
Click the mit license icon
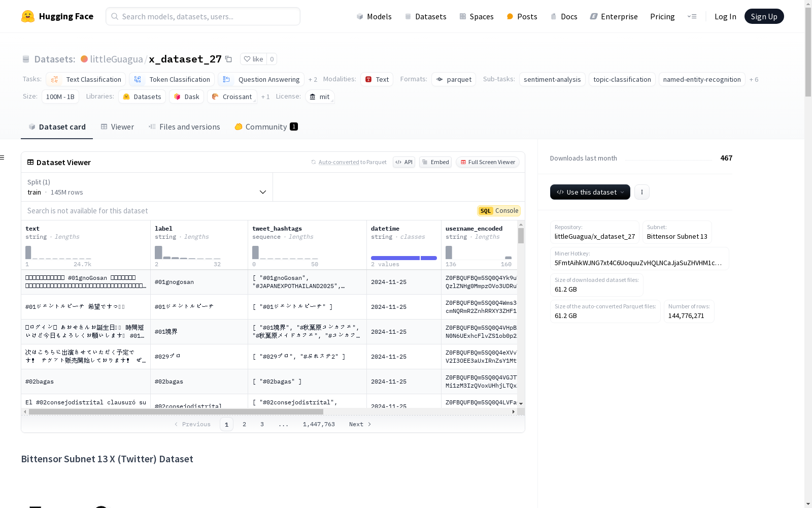pyautogui.click(x=313, y=97)
